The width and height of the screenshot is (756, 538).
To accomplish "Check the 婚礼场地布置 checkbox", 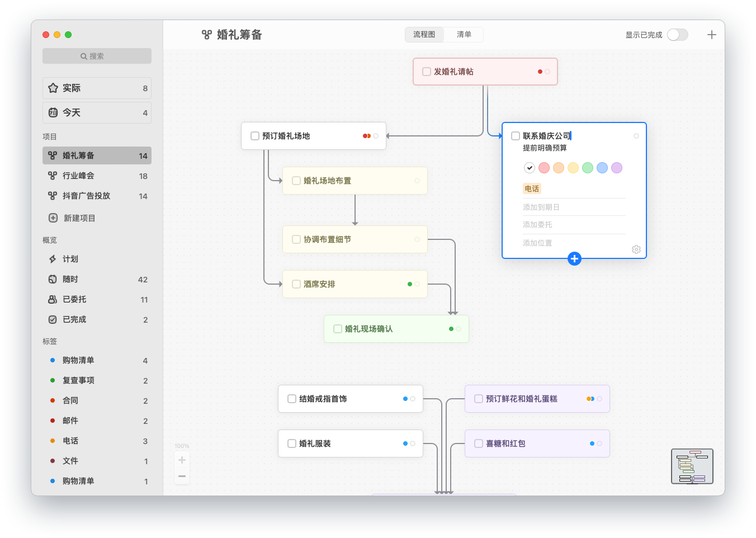I will [296, 181].
